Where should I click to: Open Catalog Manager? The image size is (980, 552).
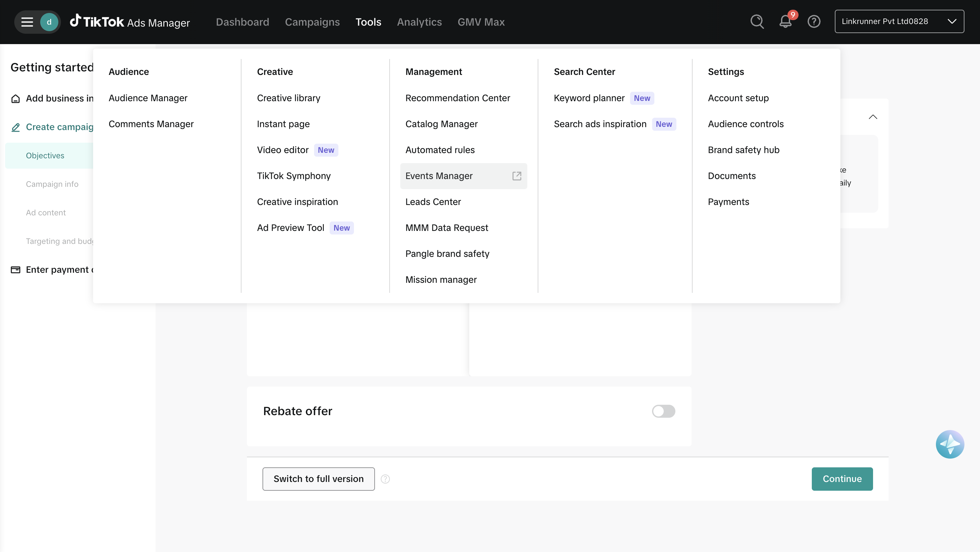pos(441,124)
